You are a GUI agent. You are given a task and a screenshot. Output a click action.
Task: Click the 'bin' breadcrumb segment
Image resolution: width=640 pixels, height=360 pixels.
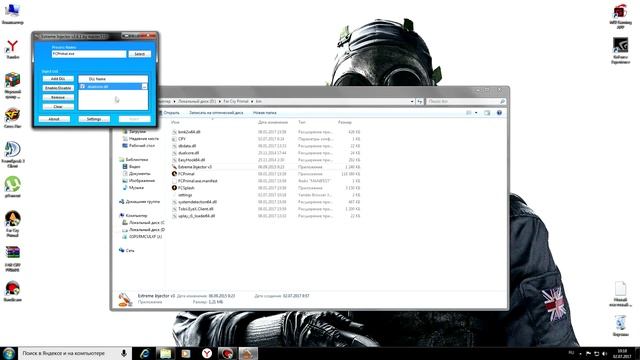(259, 101)
